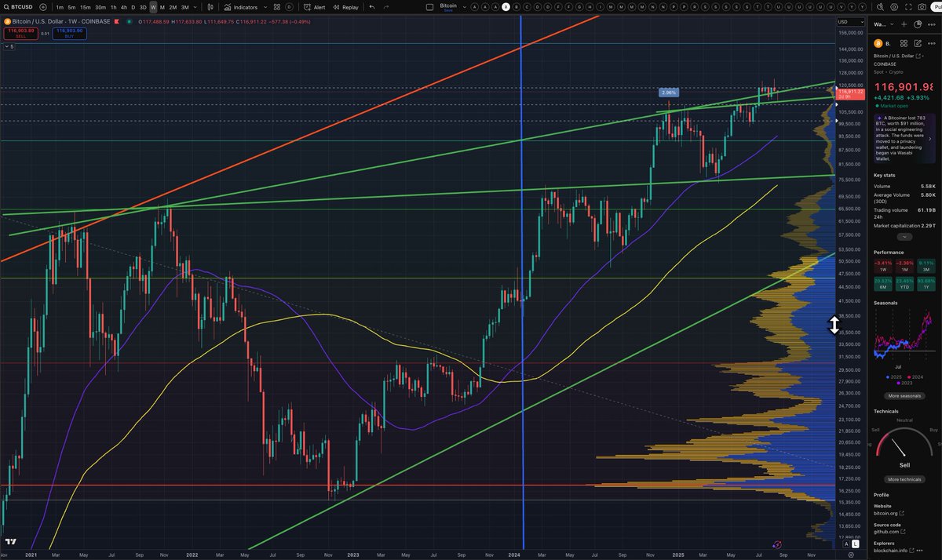942x560 pixels.
Task: Open the indicator templates grid icon
Action: point(277,7)
